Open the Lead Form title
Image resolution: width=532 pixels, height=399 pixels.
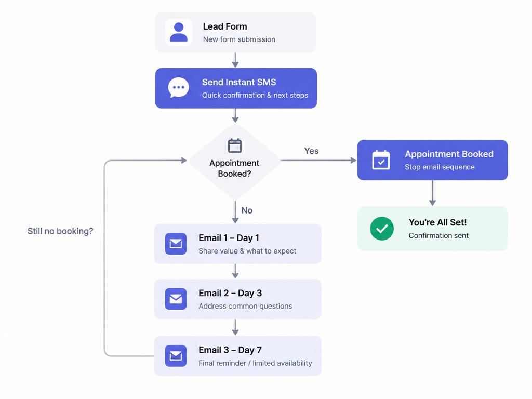(x=225, y=26)
